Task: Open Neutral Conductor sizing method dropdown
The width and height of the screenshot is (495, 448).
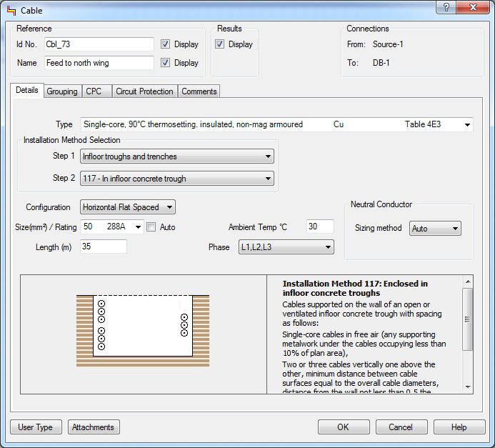Action: [x=435, y=228]
